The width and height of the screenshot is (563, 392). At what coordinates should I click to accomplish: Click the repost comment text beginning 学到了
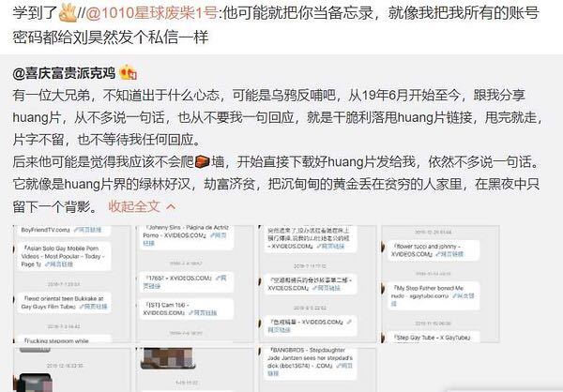[276, 25]
